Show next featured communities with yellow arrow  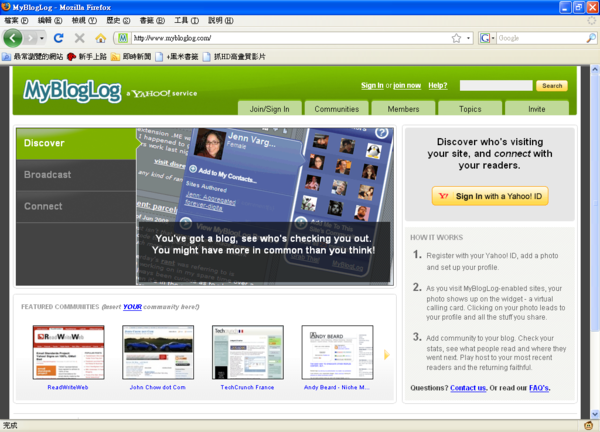[387, 355]
